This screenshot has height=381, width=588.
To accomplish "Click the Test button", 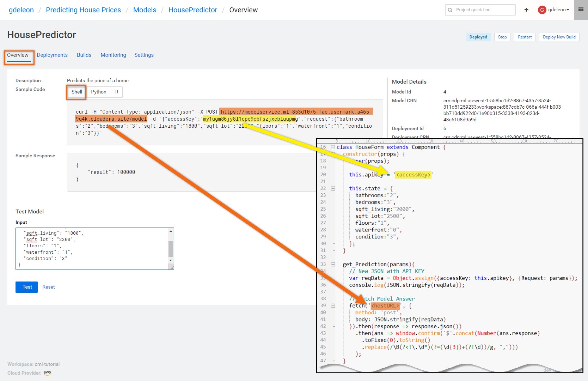I will (x=27, y=287).
